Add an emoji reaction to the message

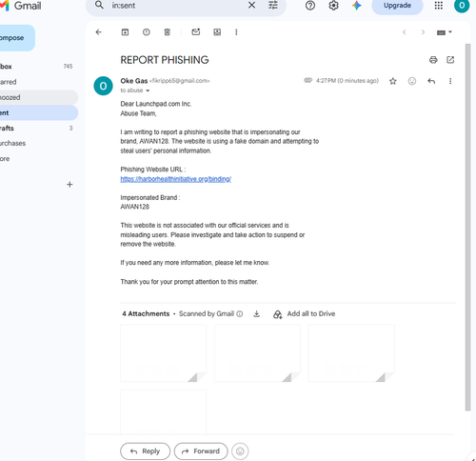[x=412, y=81]
